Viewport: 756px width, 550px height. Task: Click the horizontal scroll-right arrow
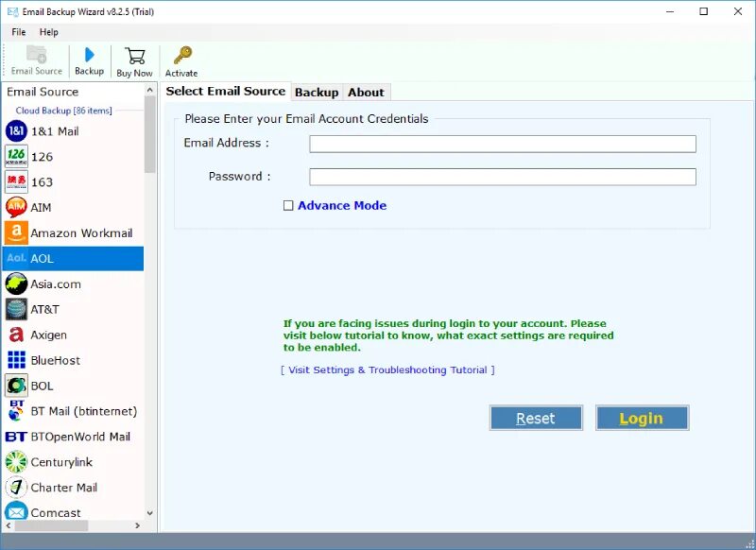point(138,525)
